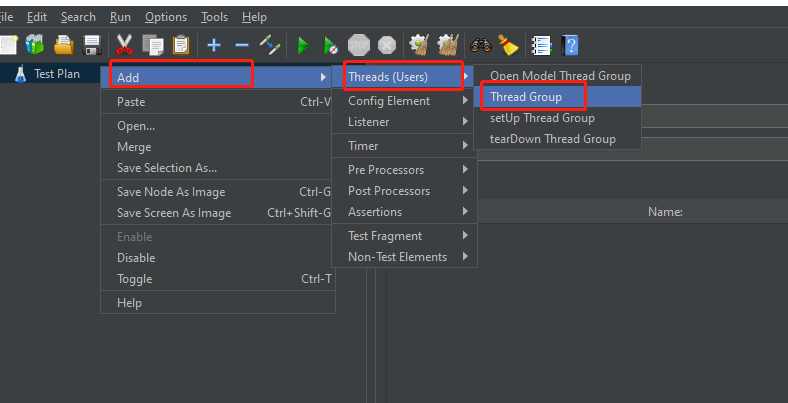The height and width of the screenshot is (403, 788).
Task: Open Search with the binoculars icon
Action: pyautogui.click(x=480, y=45)
